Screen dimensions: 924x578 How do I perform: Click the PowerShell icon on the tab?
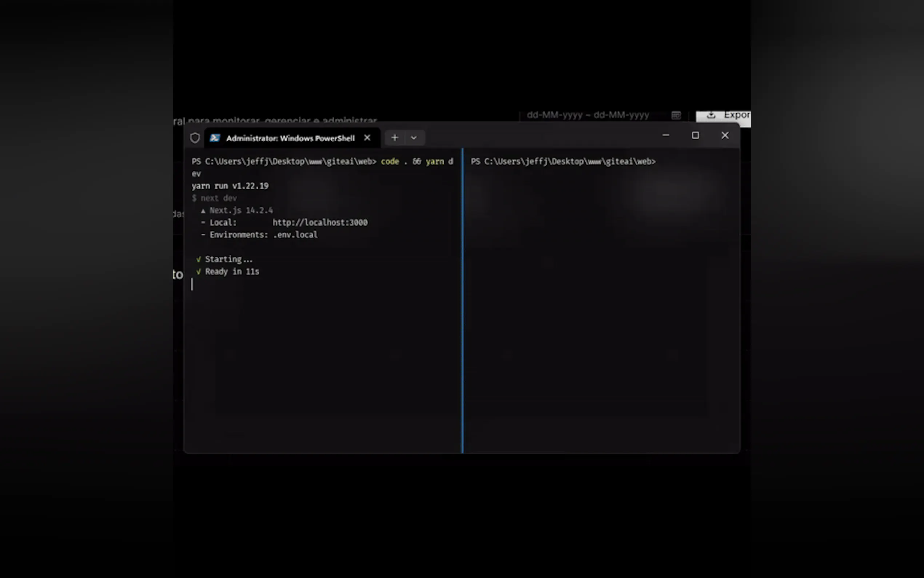(x=215, y=138)
